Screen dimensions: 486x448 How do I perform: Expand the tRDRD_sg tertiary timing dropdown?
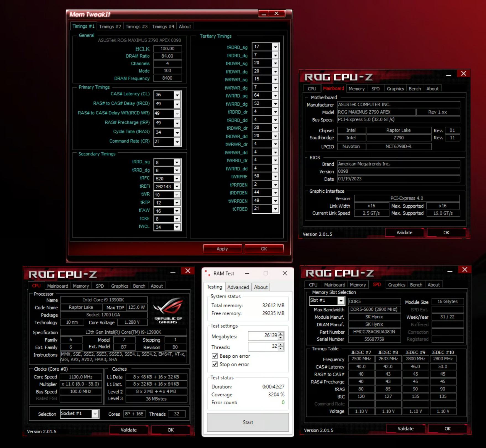point(275,47)
